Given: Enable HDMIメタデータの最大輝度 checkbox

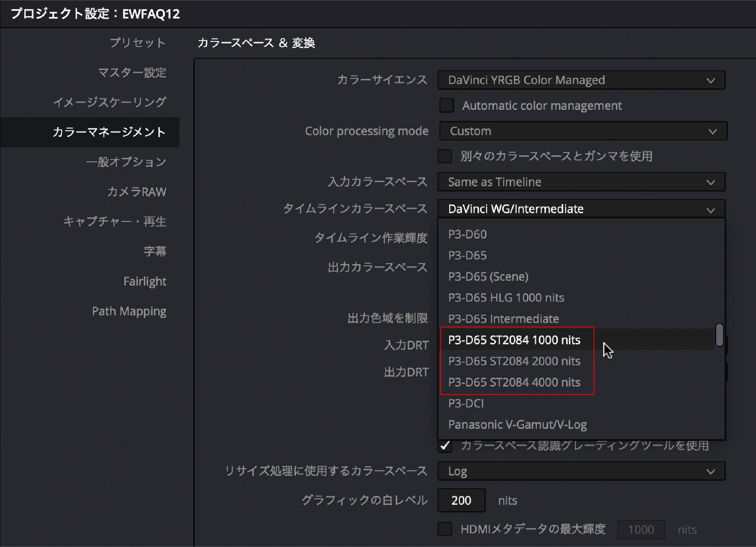Looking at the screenshot, I should click(x=445, y=529).
